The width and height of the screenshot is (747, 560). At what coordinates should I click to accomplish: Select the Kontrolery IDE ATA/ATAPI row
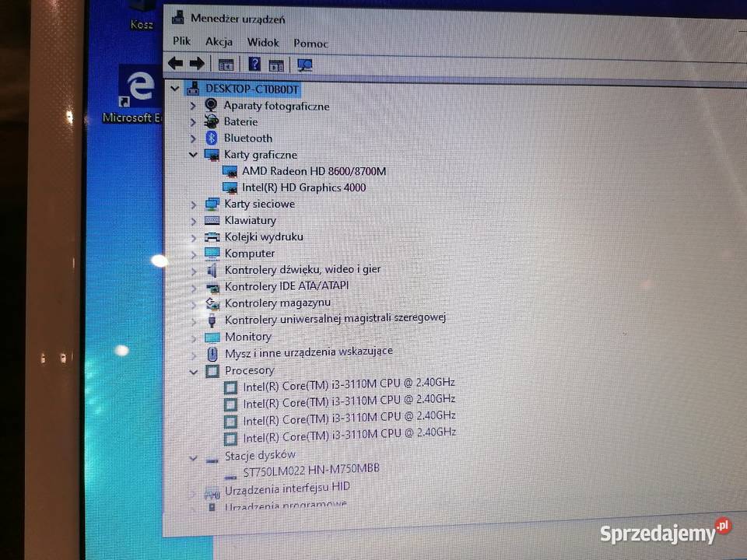286,285
